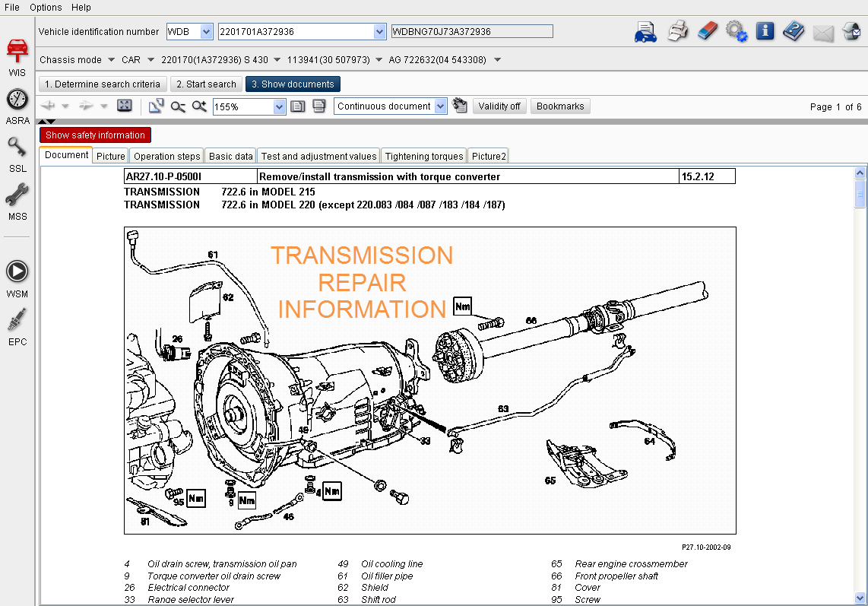Click the scrollbar up arrow
This screenshot has height=606, width=868.
(860, 173)
